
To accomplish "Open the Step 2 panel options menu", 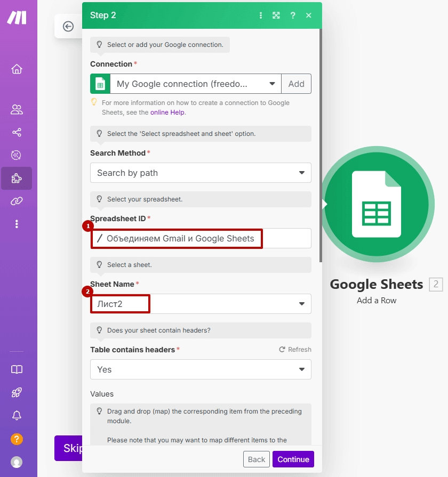I will [x=260, y=15].
